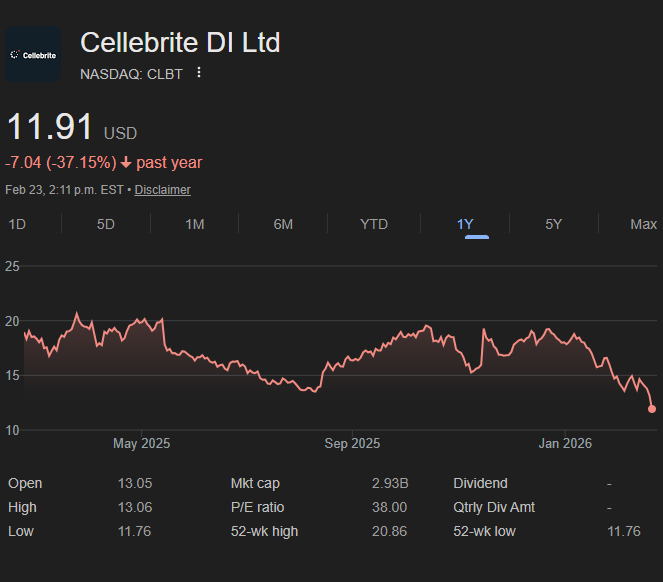
Task: Click the Cellebrite DI Ltd title
Action: click(x=180, y=43)
